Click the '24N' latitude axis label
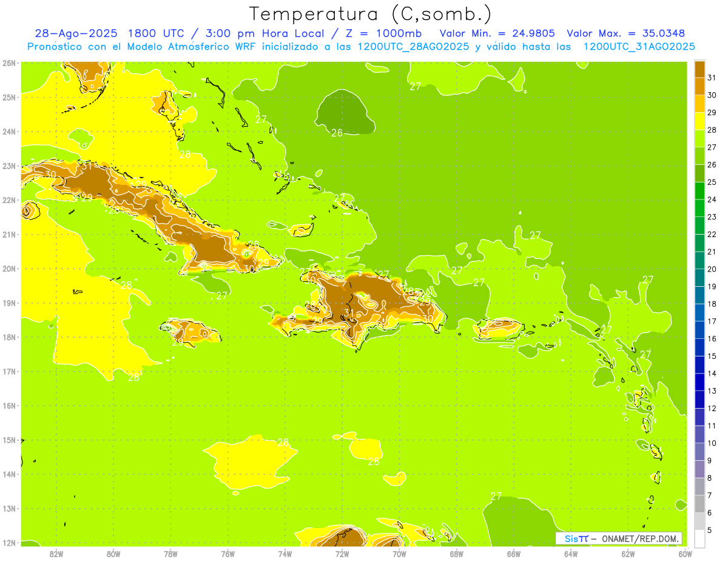This screenshot has height=562, width=728. coord(9,132)
